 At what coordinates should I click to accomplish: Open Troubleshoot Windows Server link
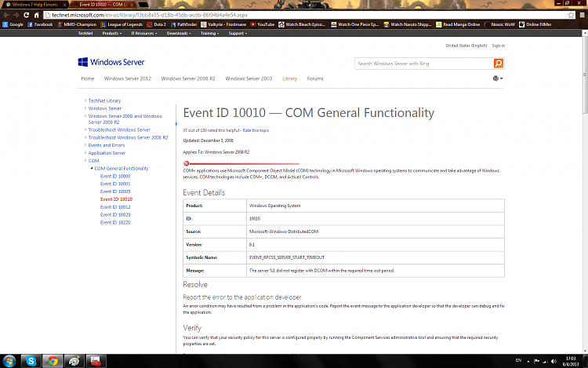click(119, 129)
